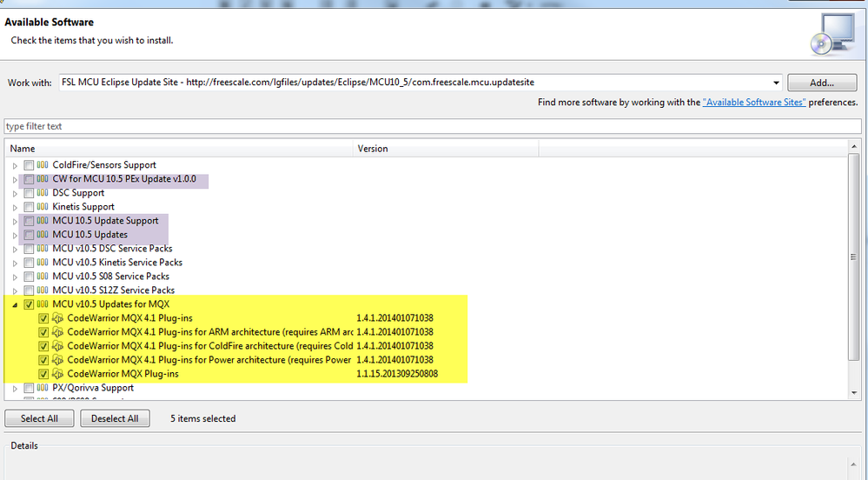Image resolution: width=868 pixels, height=480 pixels.
Task: Expand the PX/Qorivva Support tree node
Action: 15,388
